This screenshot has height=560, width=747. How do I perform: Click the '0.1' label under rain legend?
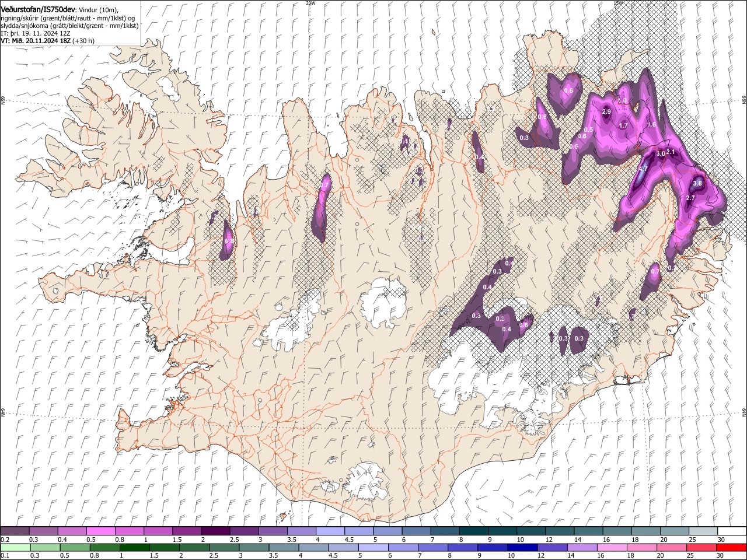point(5,556)
